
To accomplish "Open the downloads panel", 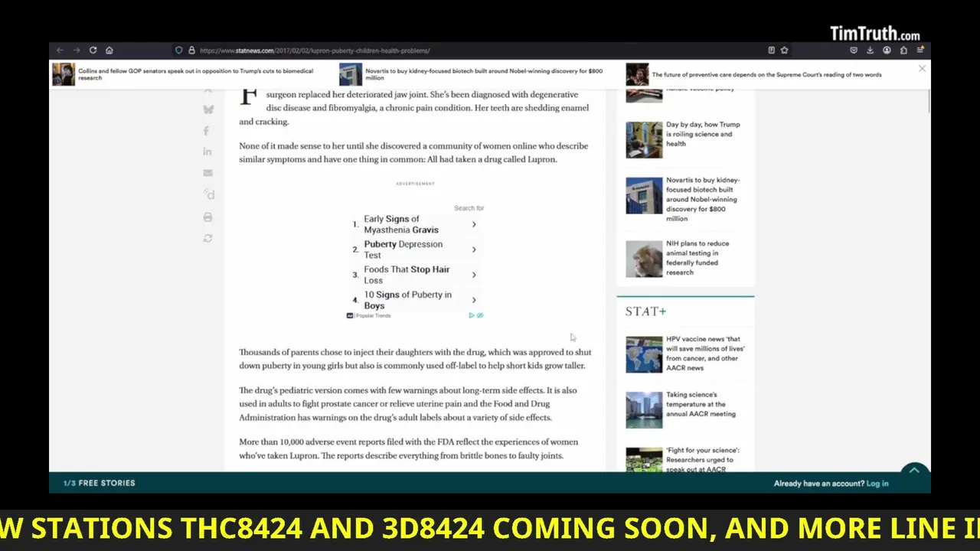I will point(870,51).
